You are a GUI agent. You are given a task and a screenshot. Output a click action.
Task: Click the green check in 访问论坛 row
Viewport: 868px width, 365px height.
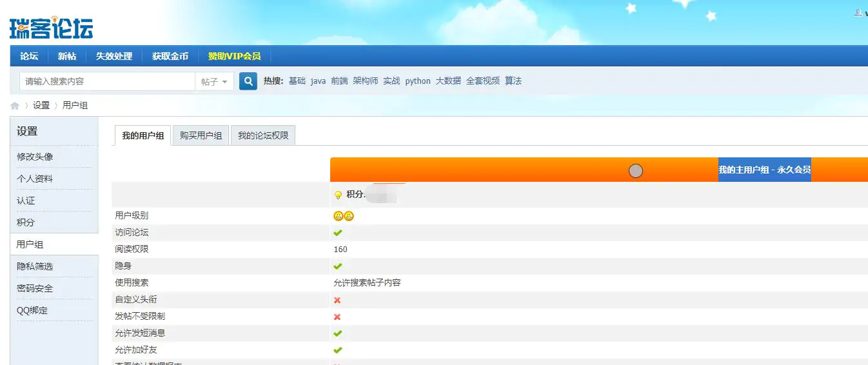pyautogui.click(x=338, y=233)
